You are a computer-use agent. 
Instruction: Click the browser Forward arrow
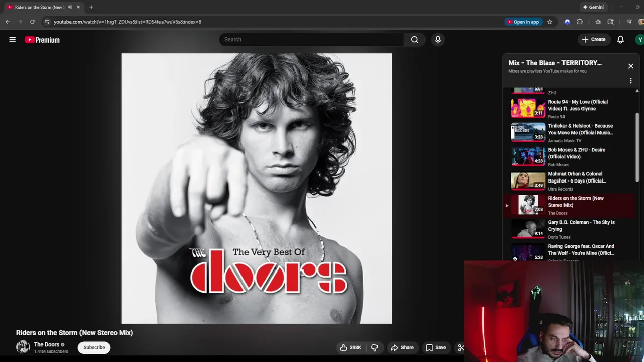[x=20, y=22]
